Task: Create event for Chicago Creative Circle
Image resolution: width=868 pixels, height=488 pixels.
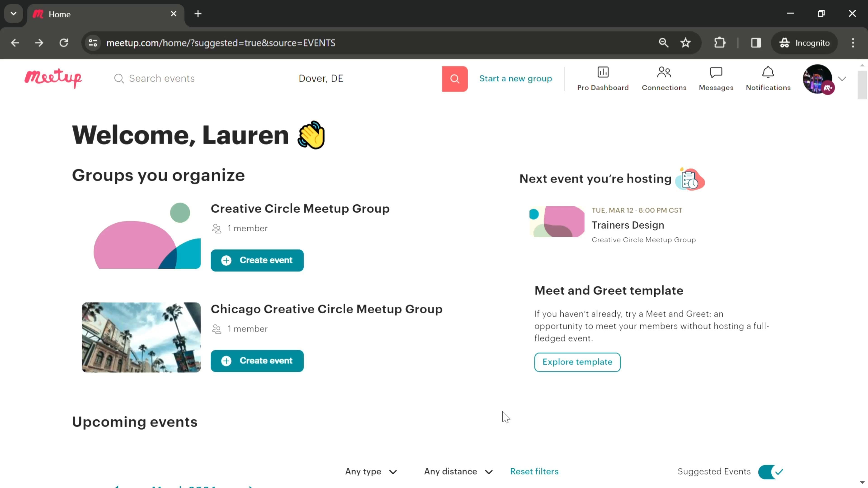Action: click(x=257, y=361)
